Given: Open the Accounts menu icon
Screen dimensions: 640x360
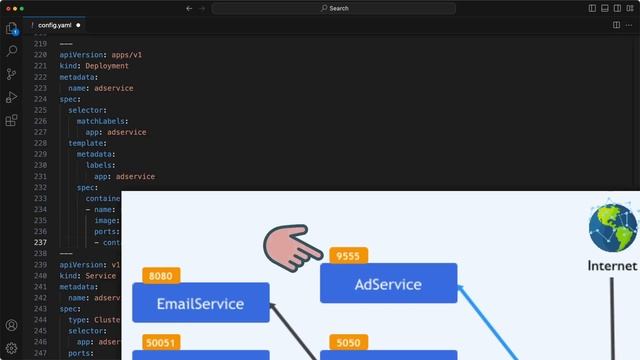Looking at the screenshot, I should [11, 325].
